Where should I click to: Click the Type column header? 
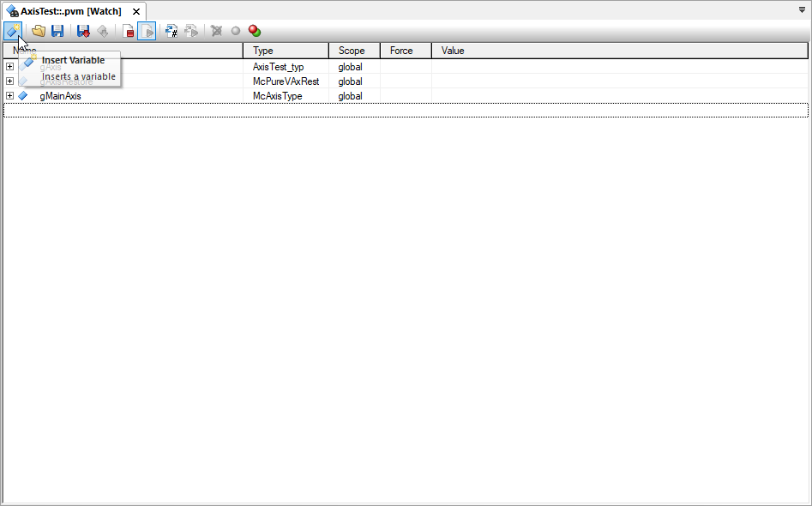click(x=286, y=51)
